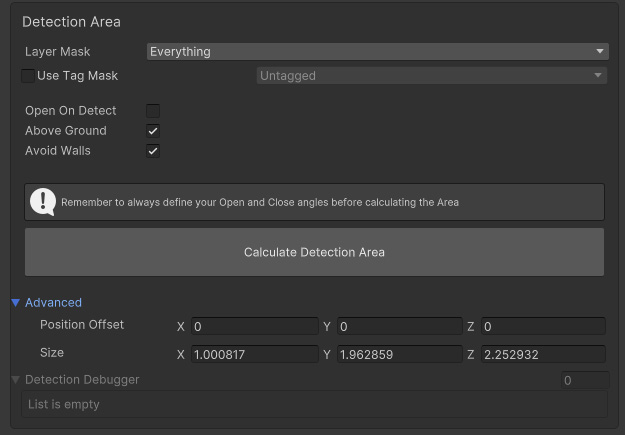
Task: Open the Layer Mask dropdown
Action: click(377, 52)
